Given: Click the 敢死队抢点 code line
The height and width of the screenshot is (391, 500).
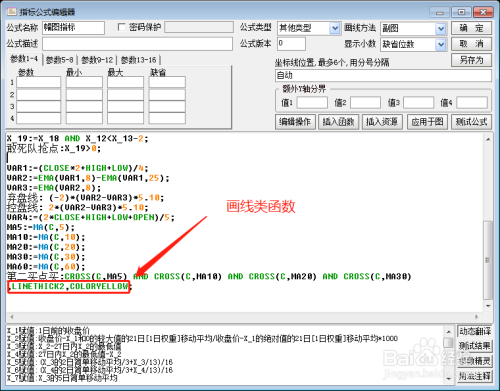Looking at the screenshot, I should pos(54,148).
